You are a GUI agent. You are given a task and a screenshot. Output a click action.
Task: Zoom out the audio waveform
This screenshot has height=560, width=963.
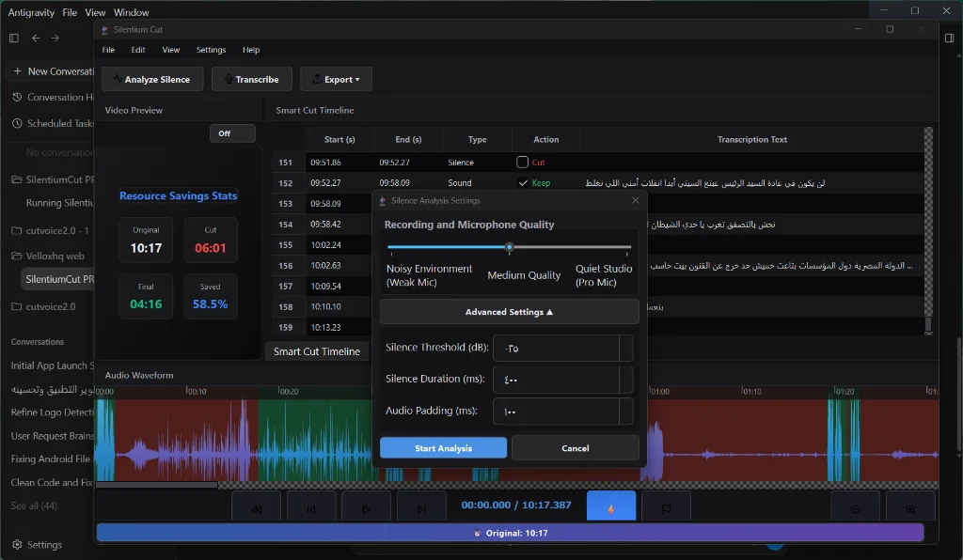[x=855, y=508]
